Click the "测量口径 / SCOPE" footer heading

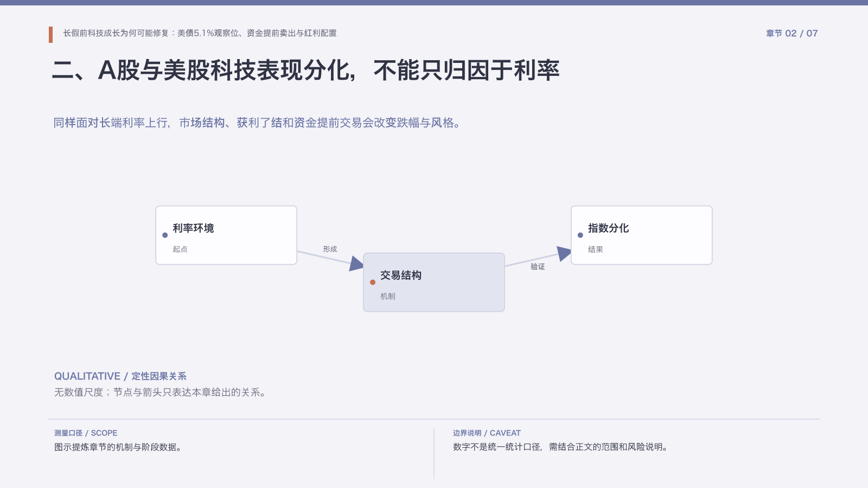click(86, 433)
